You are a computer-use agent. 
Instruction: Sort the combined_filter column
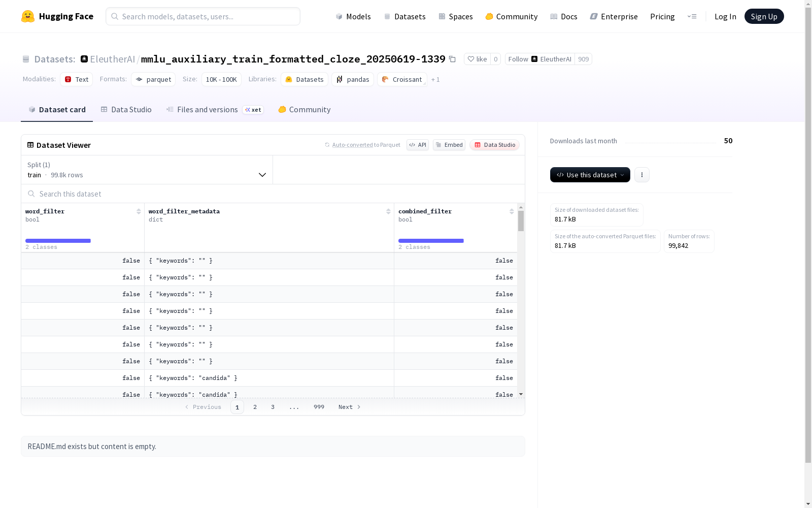[x=512, y=211]
